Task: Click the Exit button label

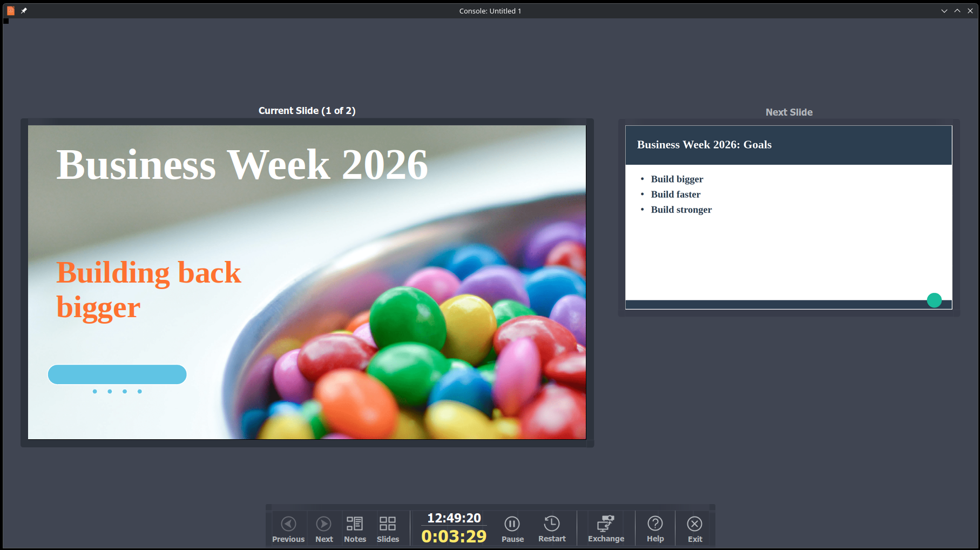Action: tap(694, 539)
